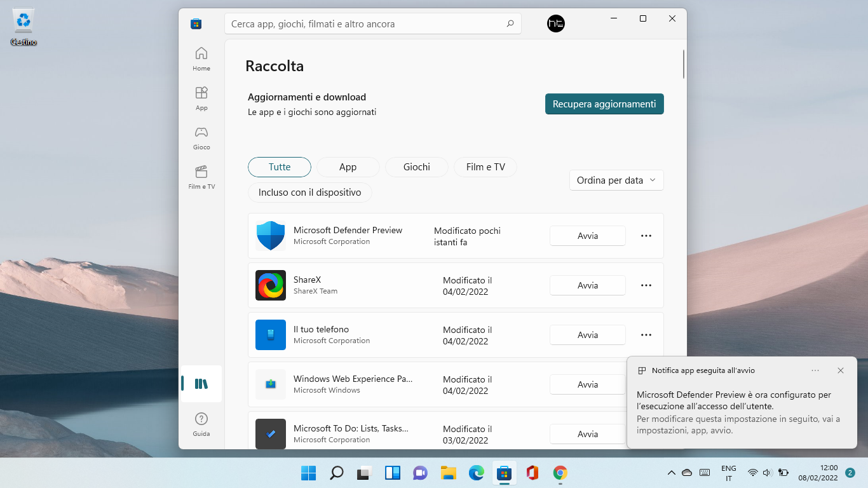Viewport: 868px width, 488px height.
Task: Open Widgets from taskbar
Action: [392, 473]
